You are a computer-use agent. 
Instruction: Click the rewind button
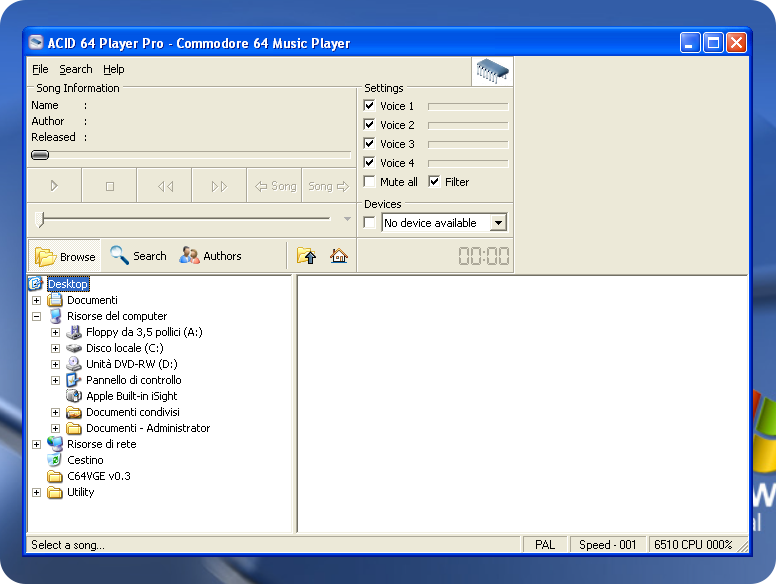pyautogui.click(x=164, y=186)
